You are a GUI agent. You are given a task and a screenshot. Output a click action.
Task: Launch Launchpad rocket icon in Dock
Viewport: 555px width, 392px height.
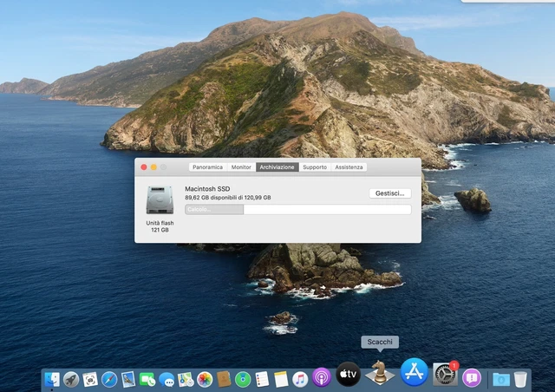71,380
